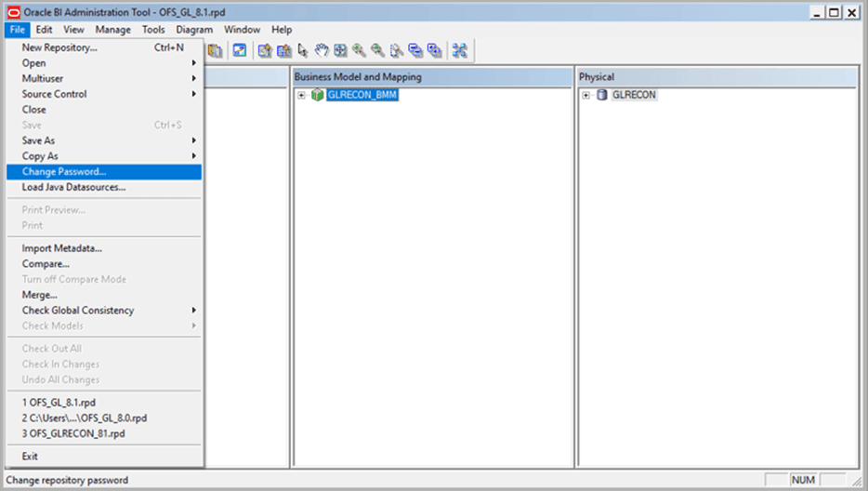Open recent file 1 OFS_GL_8.1.rpd
The height and width of the screenshot is (491, 868).
(x=104, y=403)
